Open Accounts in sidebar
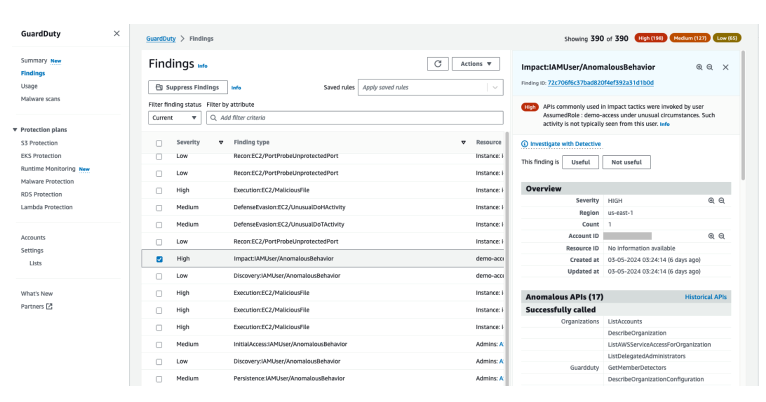 pos(33,237)
